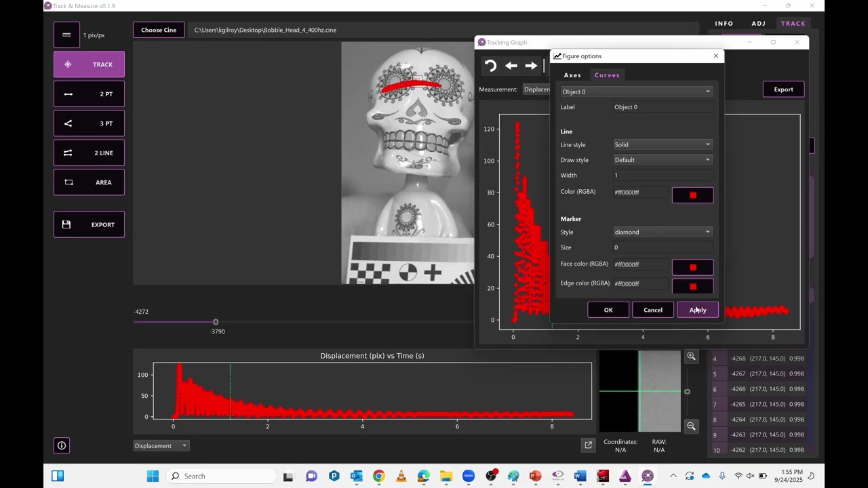Open Microsoft Word from the taskbar
868x488 pixels.
click(x=580, y=476)
